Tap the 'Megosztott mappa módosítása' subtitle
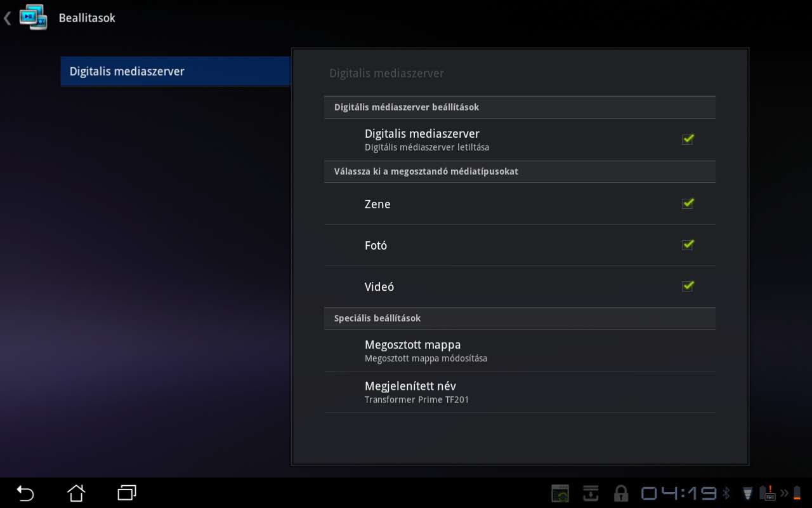 426,359
